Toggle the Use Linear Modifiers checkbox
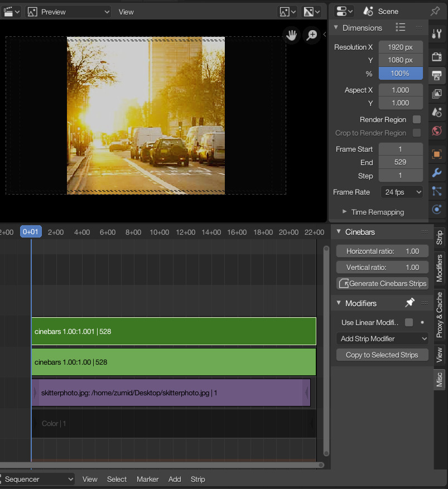Viewport: 448px width, 489px height. coord(409,322)
